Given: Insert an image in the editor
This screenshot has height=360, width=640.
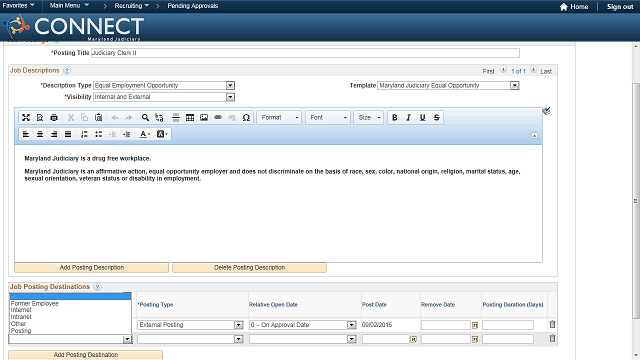Looking at the screenshot, I should [x=204, y=118].
